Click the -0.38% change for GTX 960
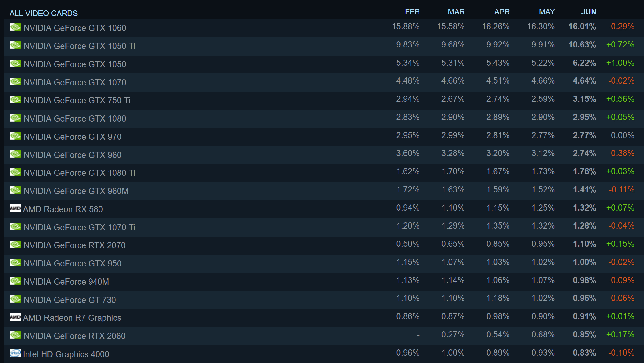 click(621, 153)
